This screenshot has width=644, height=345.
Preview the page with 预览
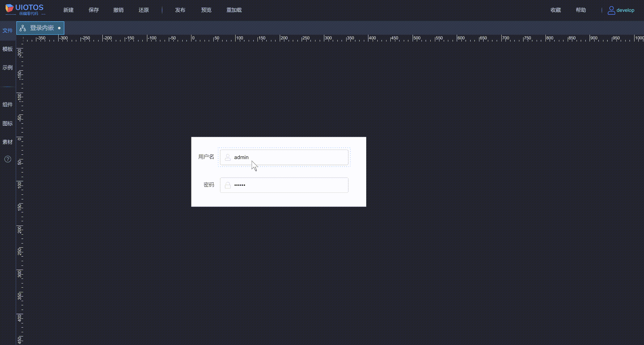(x=206, y=10)
